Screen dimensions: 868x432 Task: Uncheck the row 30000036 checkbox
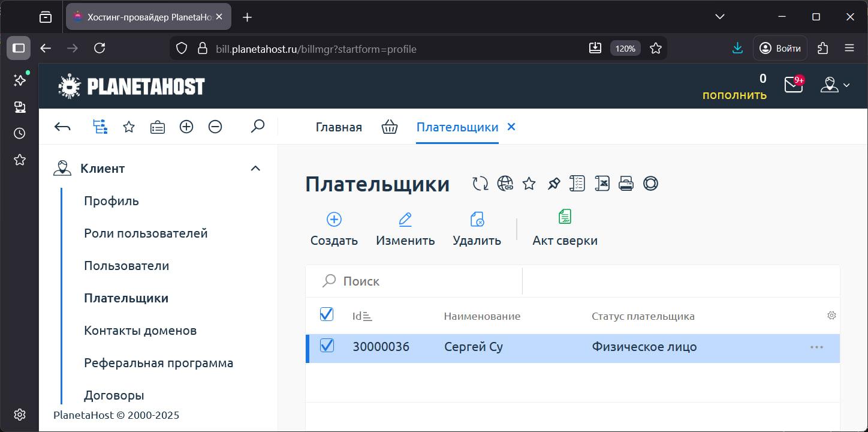[327, 346]
